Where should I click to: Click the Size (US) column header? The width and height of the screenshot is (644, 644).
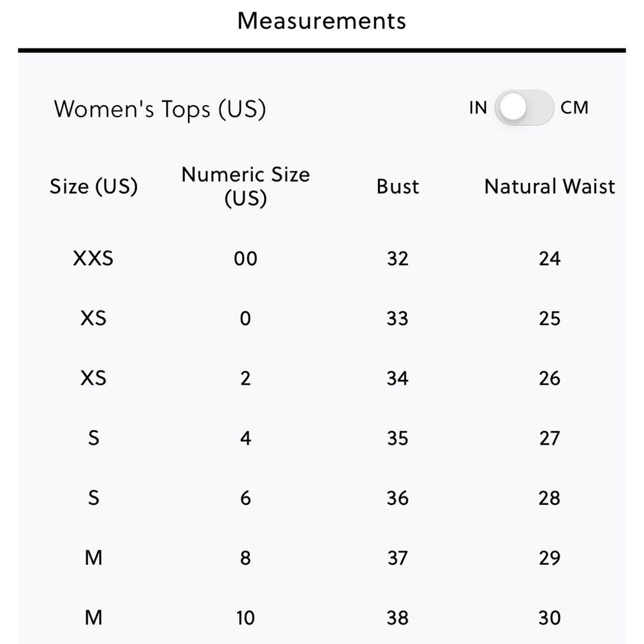[93, 187]
